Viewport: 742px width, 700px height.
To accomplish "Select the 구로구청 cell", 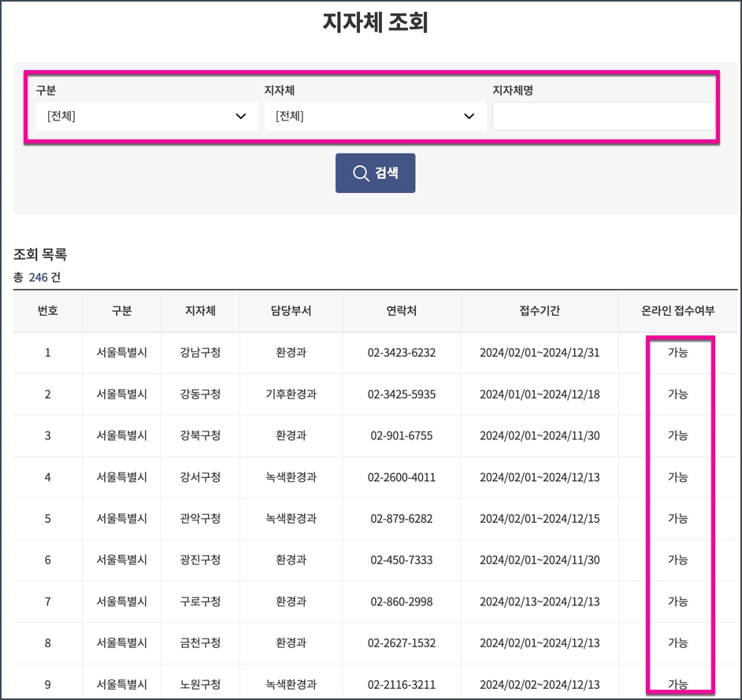I will coord(200,602).
